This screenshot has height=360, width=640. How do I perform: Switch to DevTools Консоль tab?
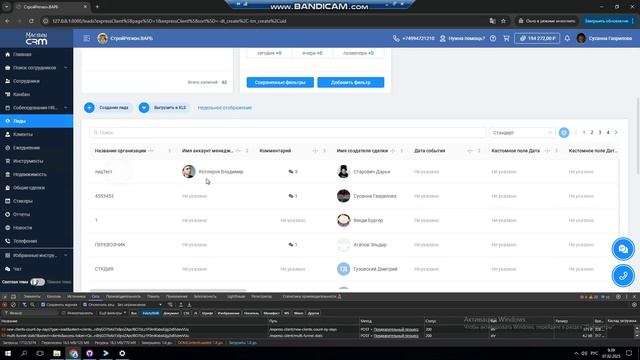click(x=53, y=297)
